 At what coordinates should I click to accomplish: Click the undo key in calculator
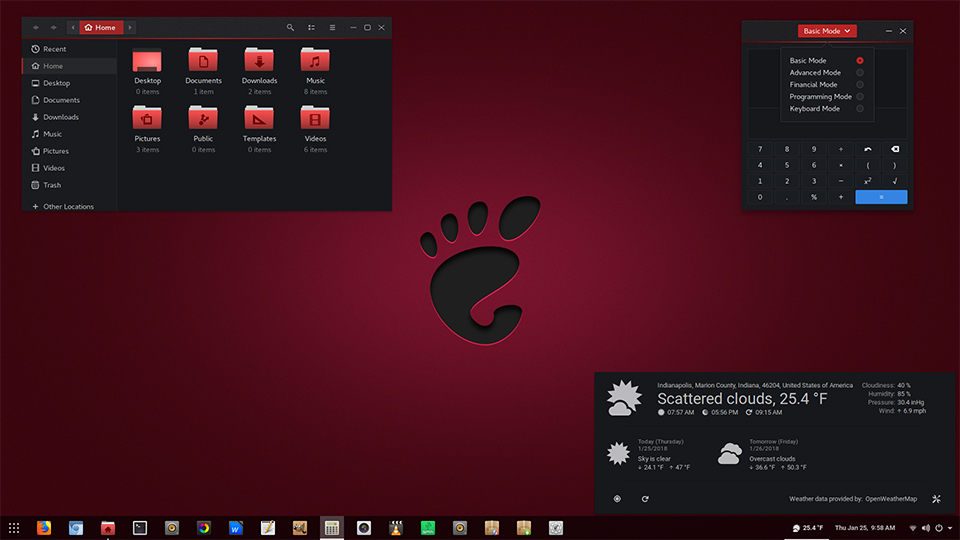[x=868, y=149]
